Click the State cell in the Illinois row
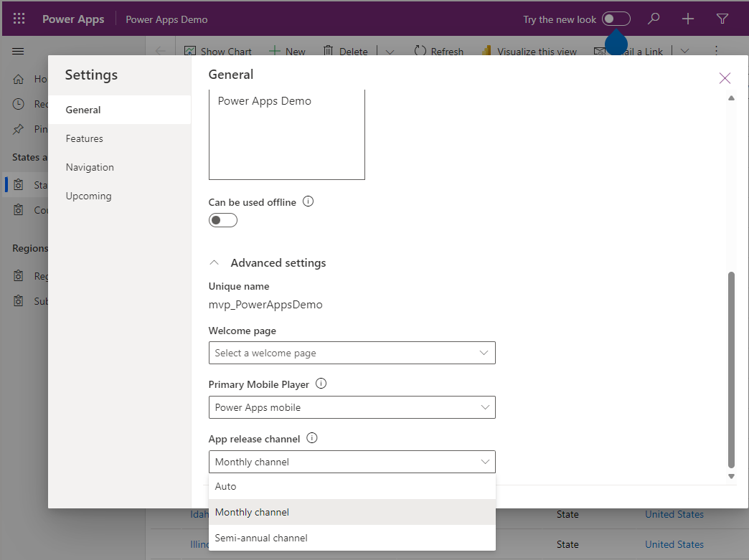This screenshot has width=749, height=560. coord(567,544)
